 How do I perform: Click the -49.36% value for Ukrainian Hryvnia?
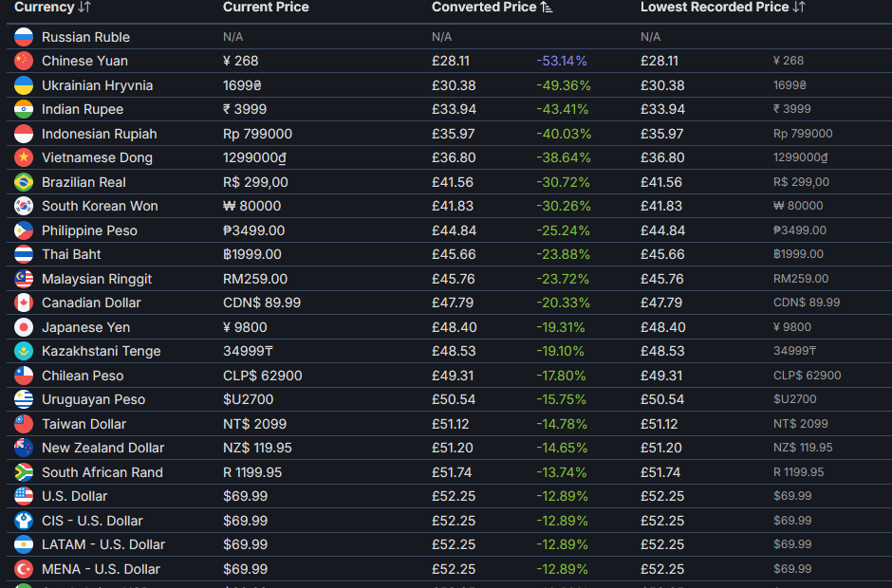point(564,85)
